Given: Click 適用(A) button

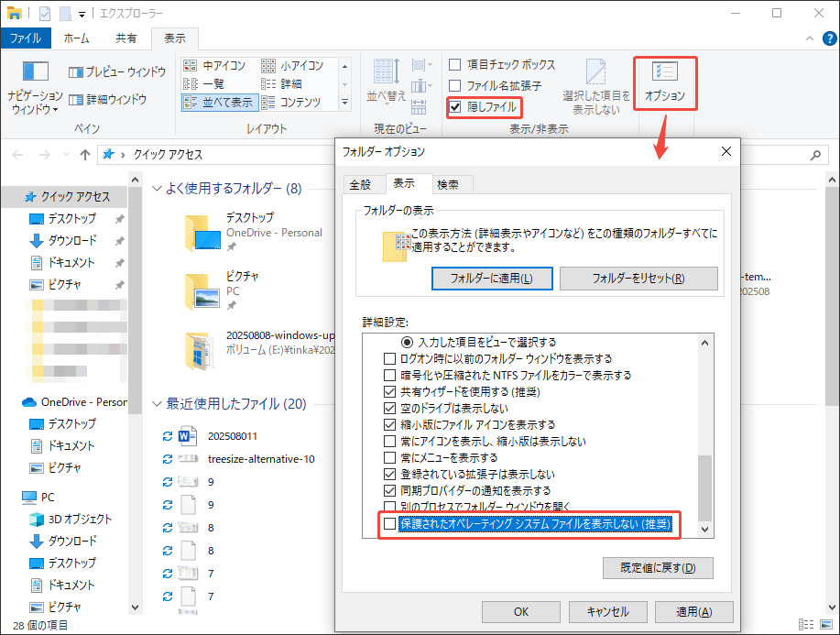Looking at the screenshot, I should (694, 612).
